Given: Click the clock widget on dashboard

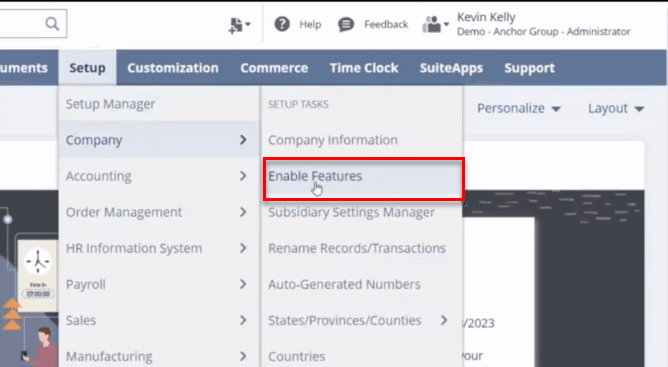Looking at the screenshot, I should (38, 261).
